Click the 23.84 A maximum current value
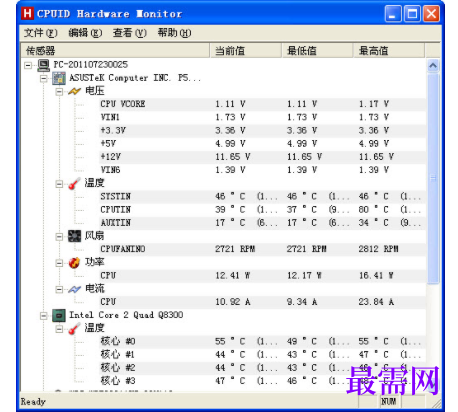 click(376, 302)
